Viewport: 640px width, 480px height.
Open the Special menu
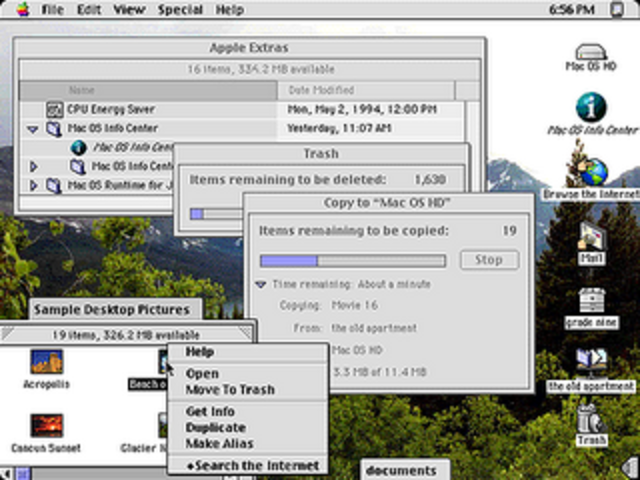pyautogui.click(x=180, y=9)
